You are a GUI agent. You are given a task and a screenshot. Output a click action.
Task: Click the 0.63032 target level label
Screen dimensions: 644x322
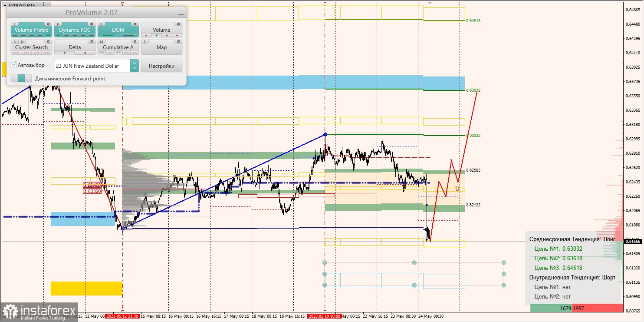click(473, 135)
